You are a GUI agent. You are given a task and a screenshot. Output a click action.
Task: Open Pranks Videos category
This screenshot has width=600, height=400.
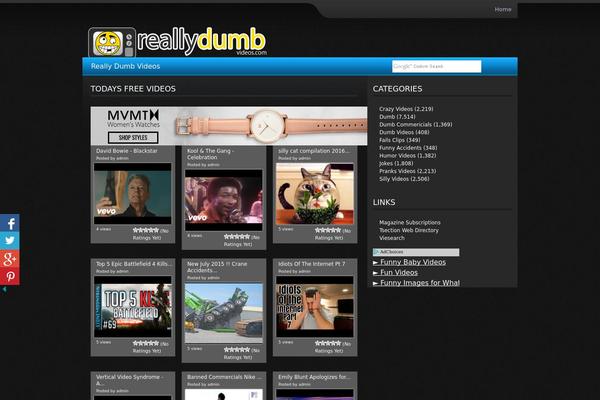tap(408, 171)
